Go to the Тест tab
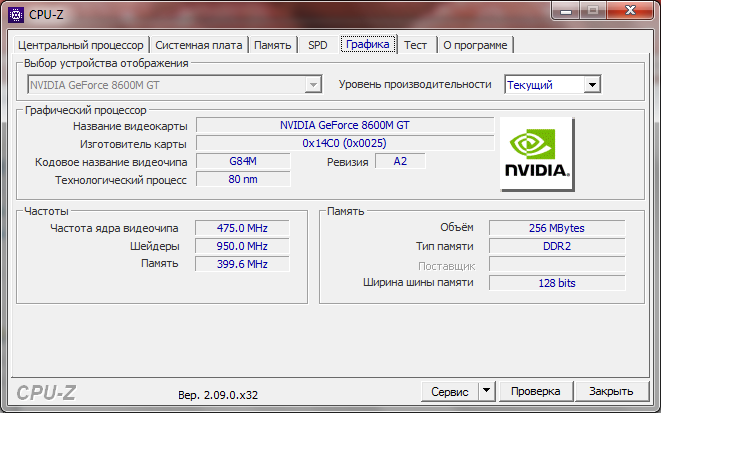Viewport: 744px width, 454px height. click(416, 45)
